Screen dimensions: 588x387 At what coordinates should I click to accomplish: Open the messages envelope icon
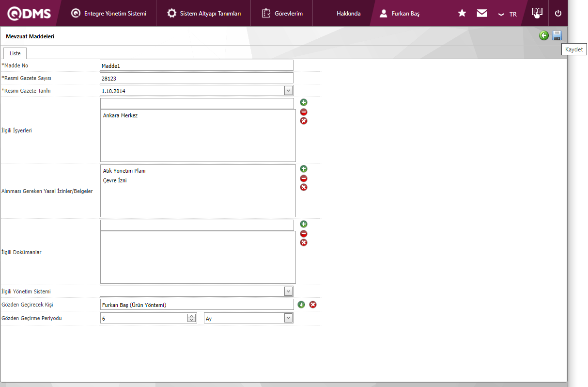(481, 13)
